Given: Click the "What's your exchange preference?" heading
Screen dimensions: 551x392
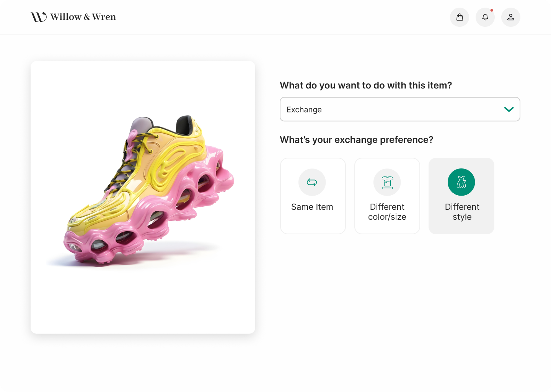Looking at the screenshot, I should coord(357,140).
